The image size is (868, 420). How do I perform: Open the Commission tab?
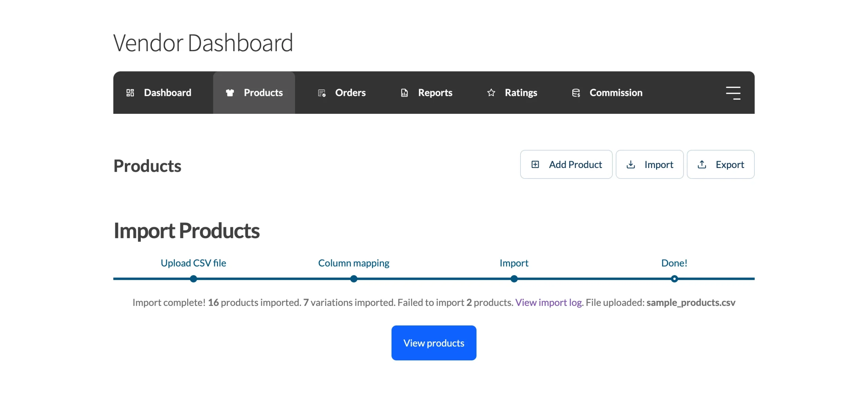click(607, 93)
